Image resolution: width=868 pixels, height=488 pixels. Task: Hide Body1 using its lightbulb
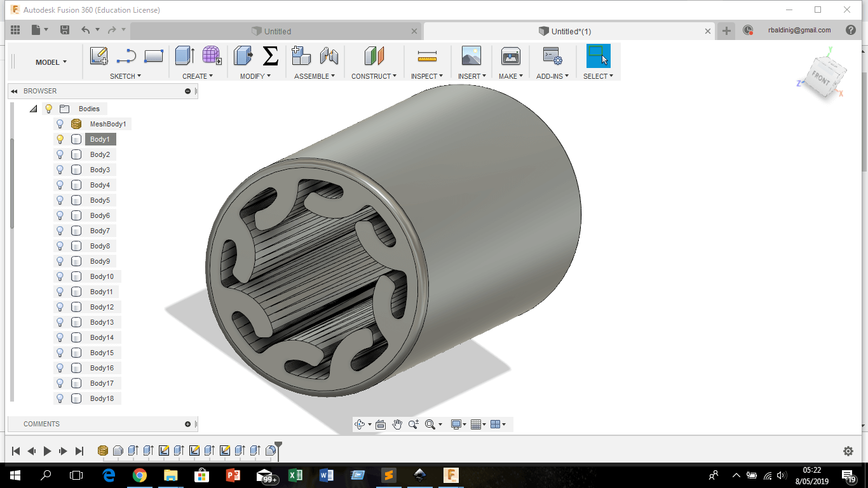click(60, 139)
